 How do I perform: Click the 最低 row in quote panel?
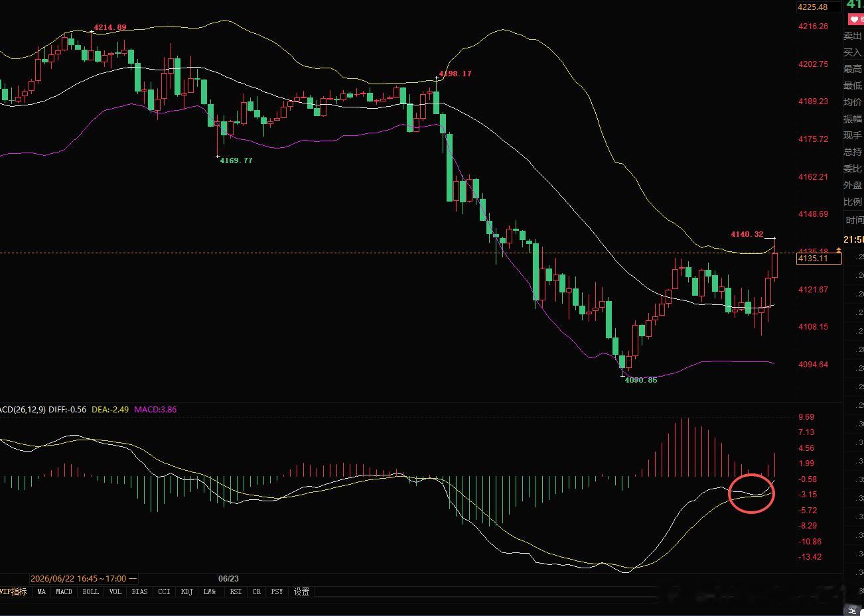[853, 86]
